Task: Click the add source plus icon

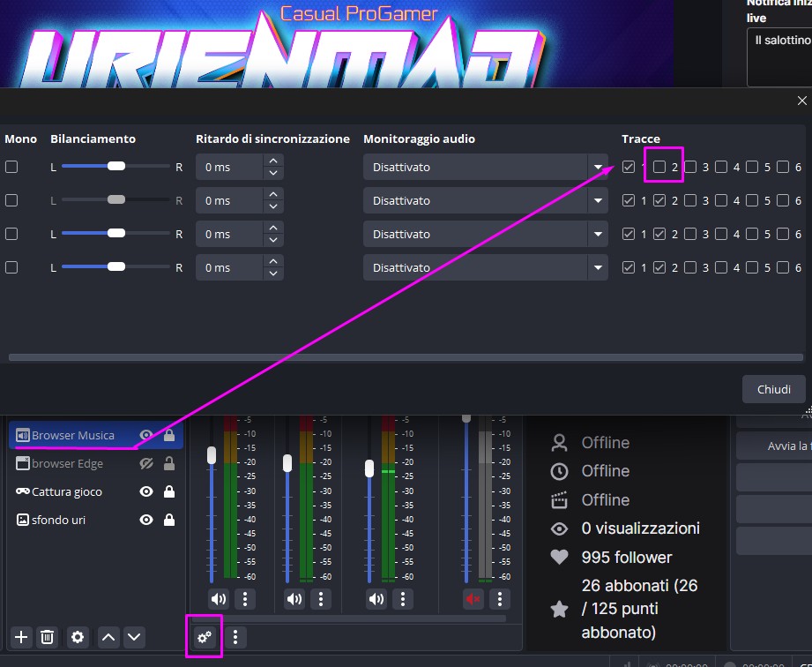Action: click(x=21, y=637)
